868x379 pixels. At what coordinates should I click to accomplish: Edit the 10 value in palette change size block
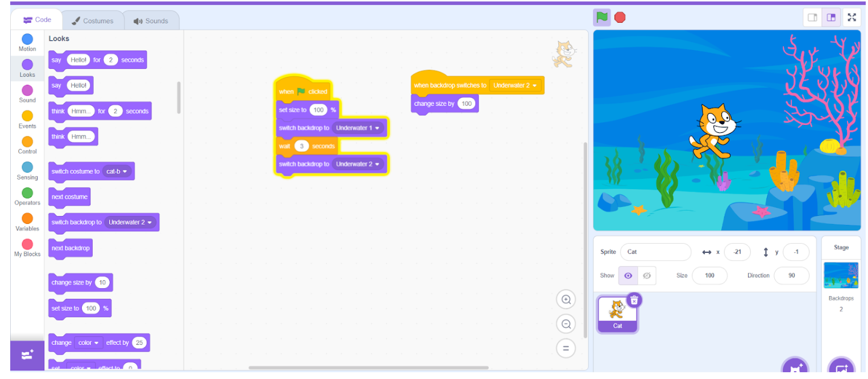pyautogui.click(x=102, y=282)
